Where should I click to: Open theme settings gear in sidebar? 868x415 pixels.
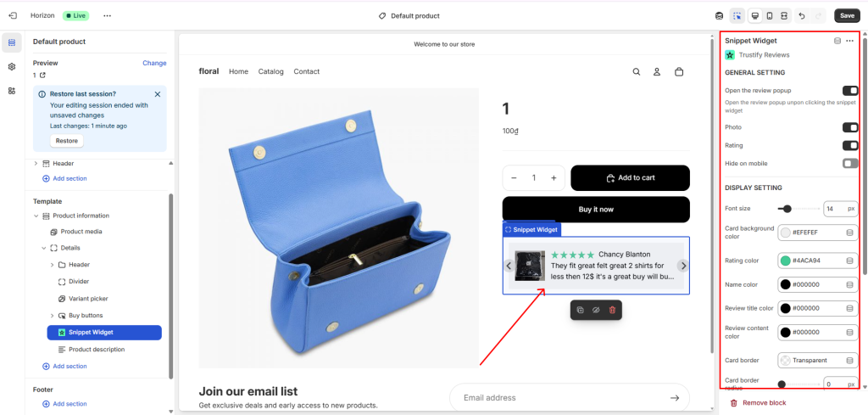[x=12, y=66]
